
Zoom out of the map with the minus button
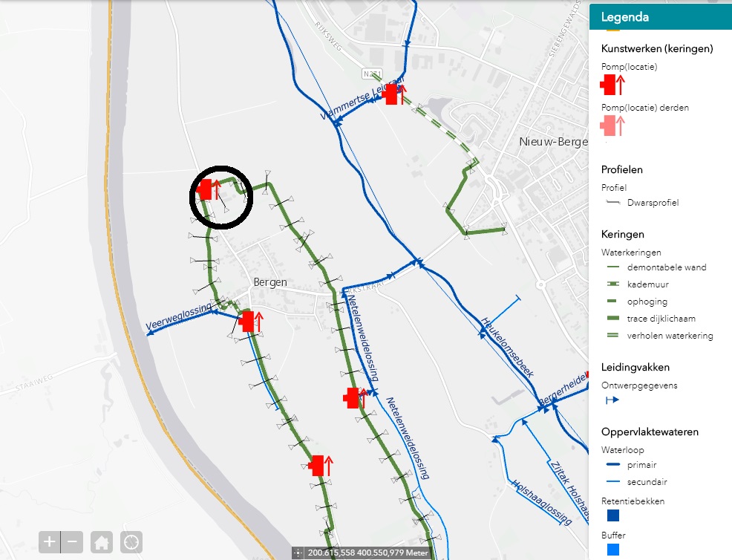(72, 541)
